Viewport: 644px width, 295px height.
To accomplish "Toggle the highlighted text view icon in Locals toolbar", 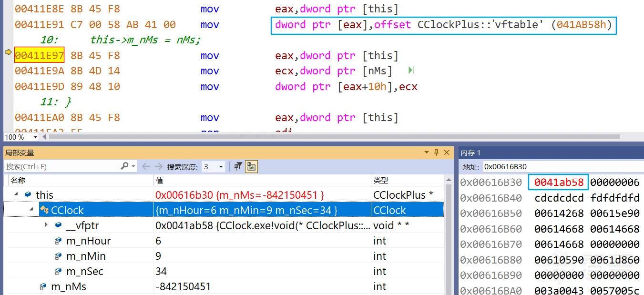I will pyautogui.click(x=251, y=166).
